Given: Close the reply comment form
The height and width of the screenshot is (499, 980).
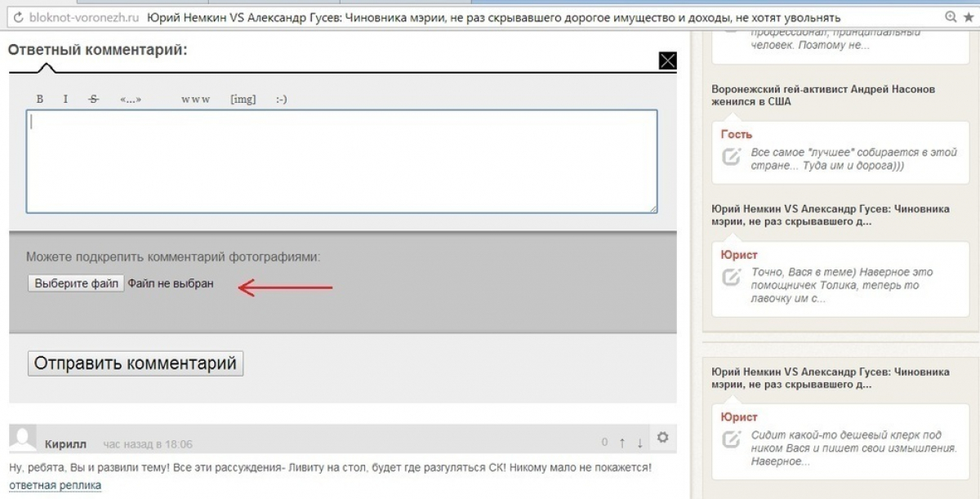Looking at the screenshot, I should click(x=667, y=60).
